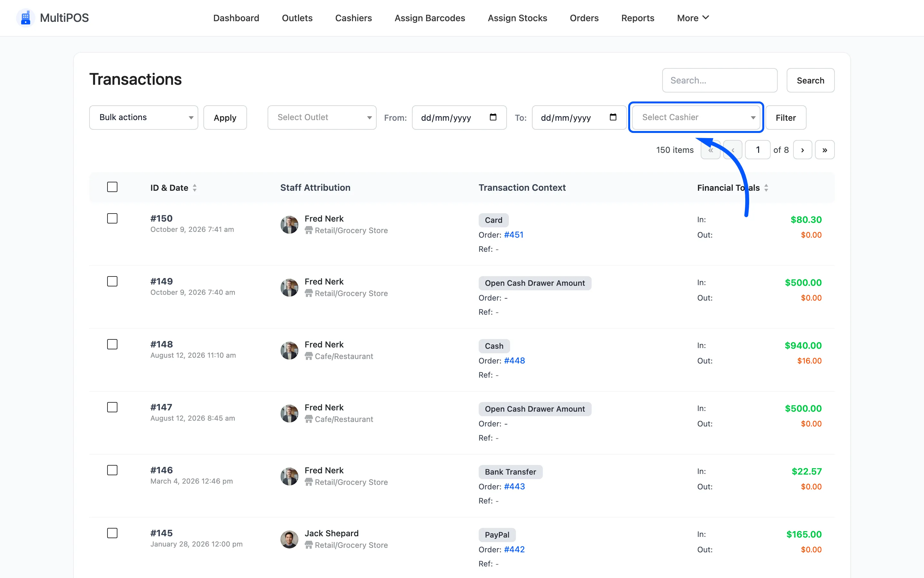Viewport: 924px width, 578px height.
Task: Click the Apply button
Action: pyautogui.click(x=225, y=117)
